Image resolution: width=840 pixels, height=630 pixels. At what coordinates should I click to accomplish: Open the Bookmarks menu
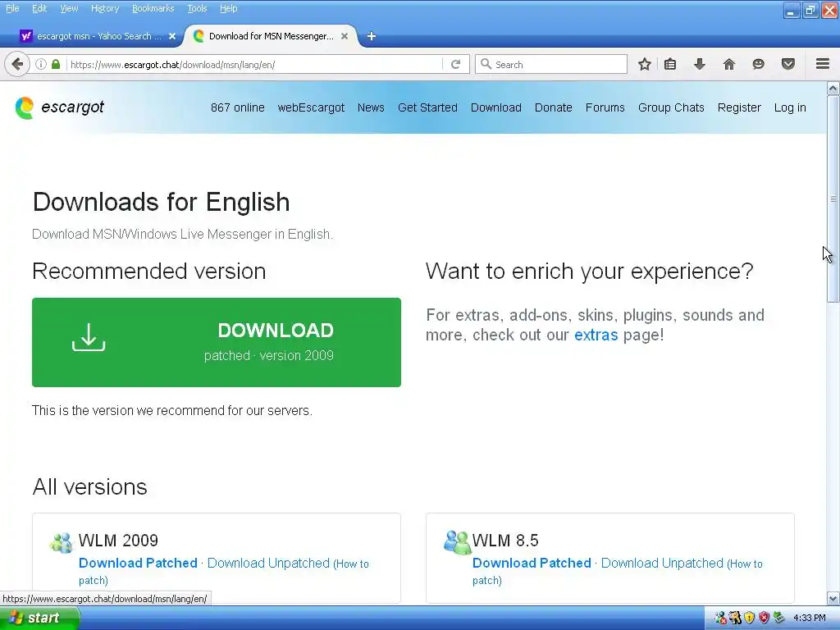pyautogui.click(x=153, y=8)
